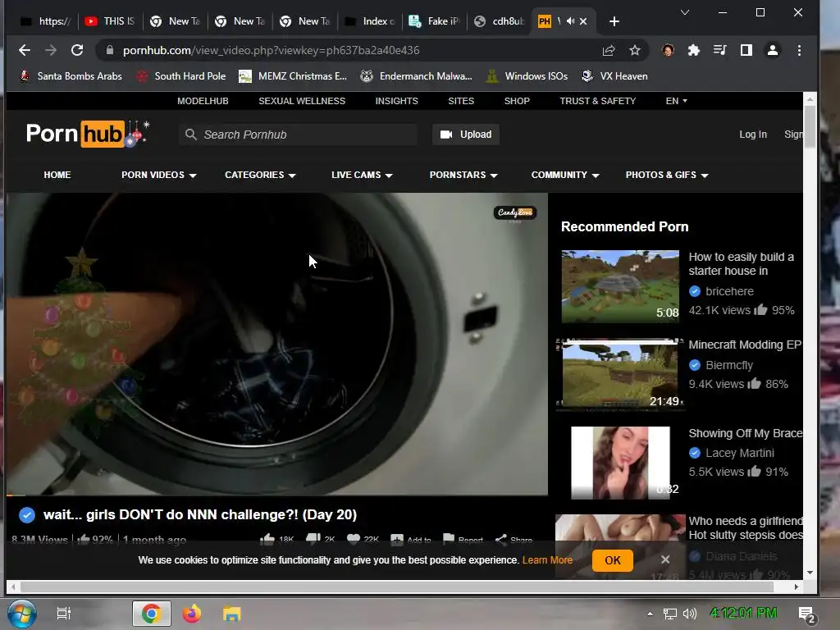Mute the active tab via speaker icon
Viewport: 840px width, 630px height.
coord(571,21)
